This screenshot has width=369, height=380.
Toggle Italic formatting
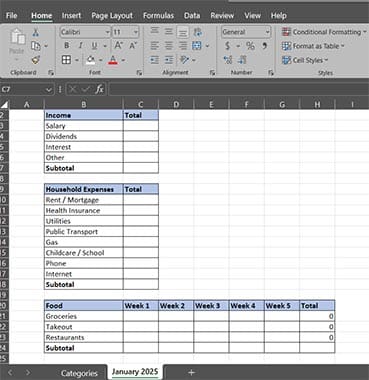pos(80,46)
